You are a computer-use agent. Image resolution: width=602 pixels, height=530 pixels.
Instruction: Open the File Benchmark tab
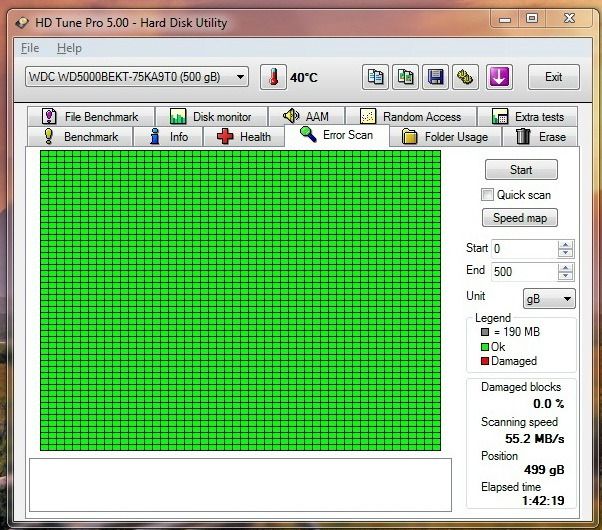point(91,116)
